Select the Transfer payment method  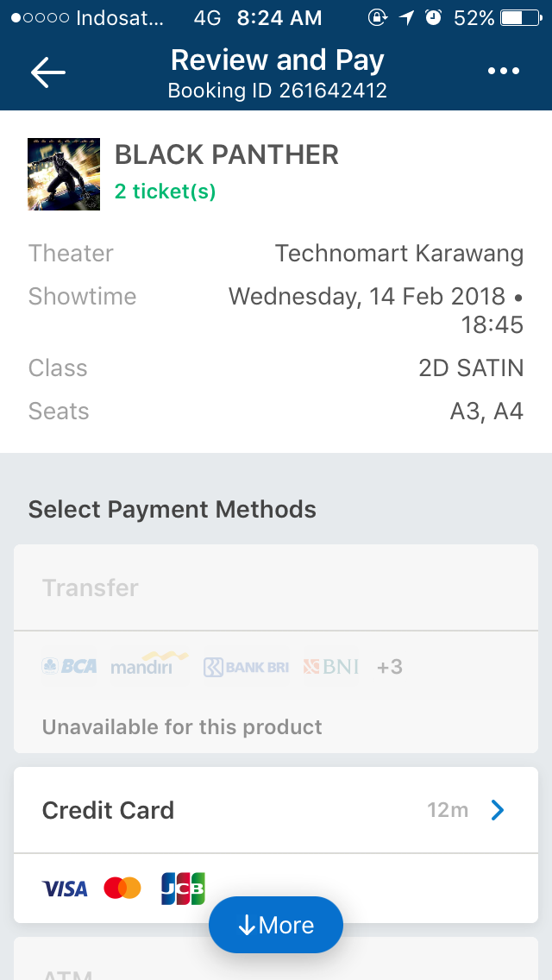click(x=91, y=588)
